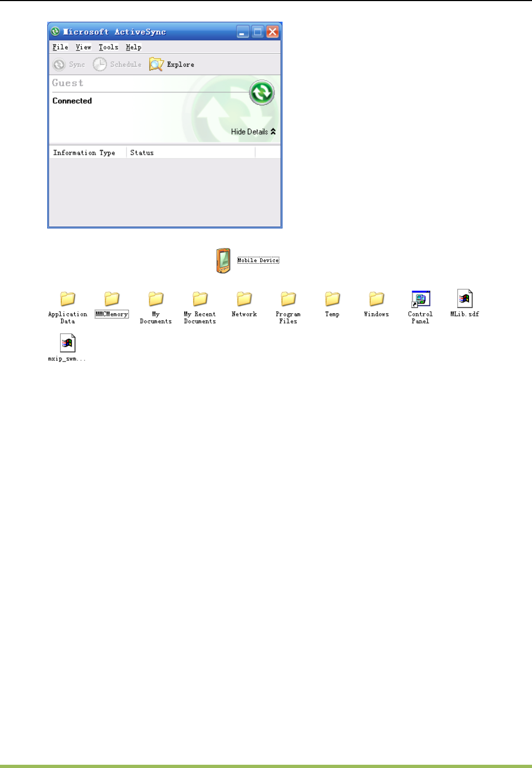The width and height of the screenshot is (532, 768).
Task: Click the Information Type column header
Action: tap(88, 153)
